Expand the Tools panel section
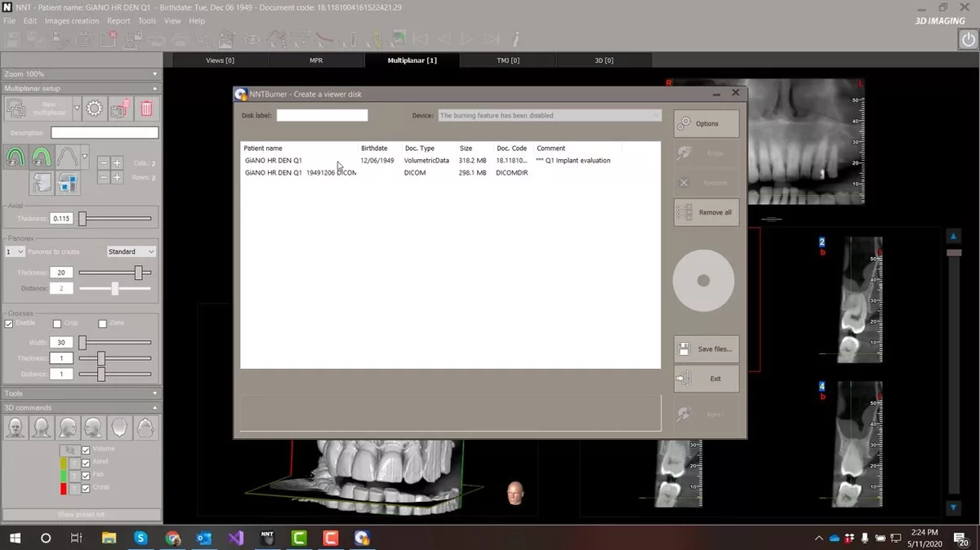The height and width of the screenshot is (550, 980). (x=80, y=393)
